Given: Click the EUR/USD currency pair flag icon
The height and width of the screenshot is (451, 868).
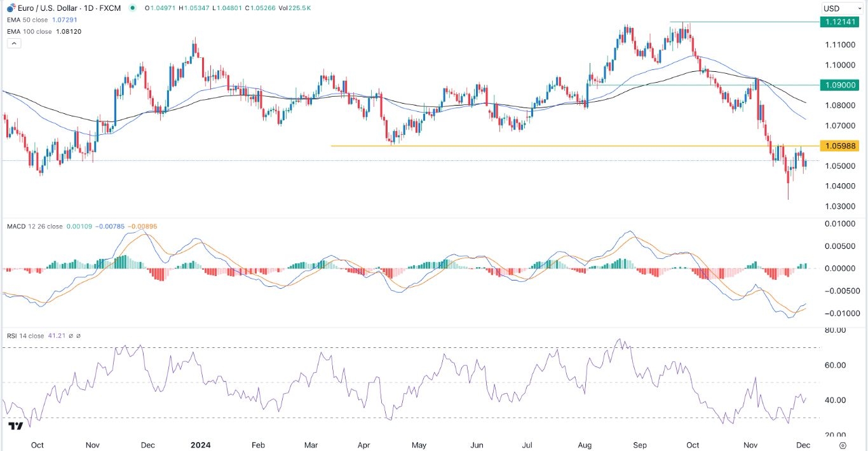Looking at the screenshot, I should [x=10, y=8].
